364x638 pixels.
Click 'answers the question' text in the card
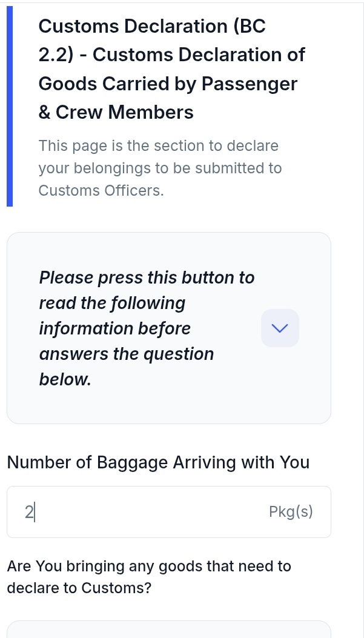tap(126, 354)
